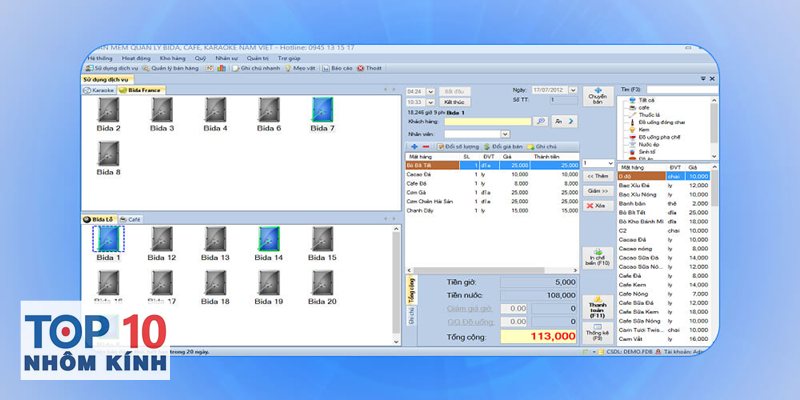Select the Bida 7 table icon
The image size is (800, 400).
[321, 110]
